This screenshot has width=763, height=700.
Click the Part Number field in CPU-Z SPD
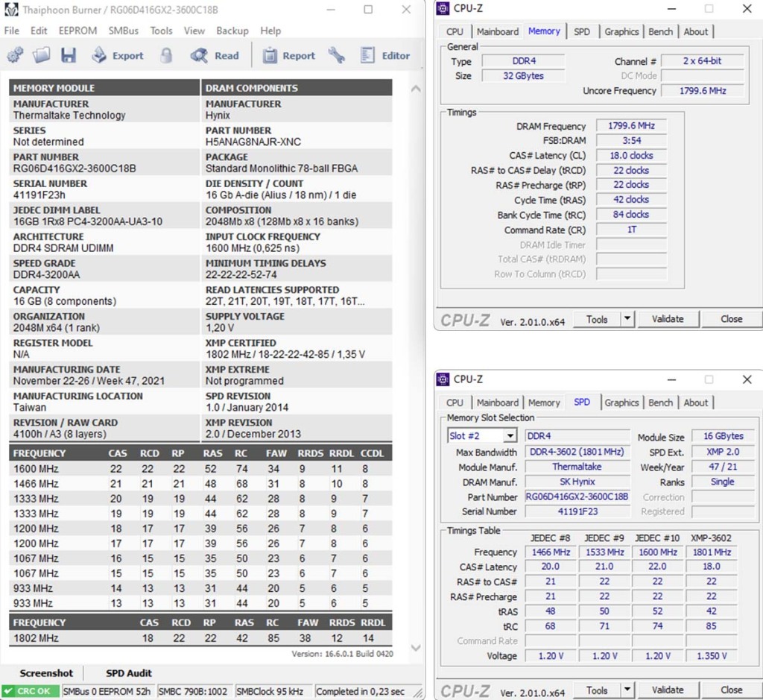(577, 496)
